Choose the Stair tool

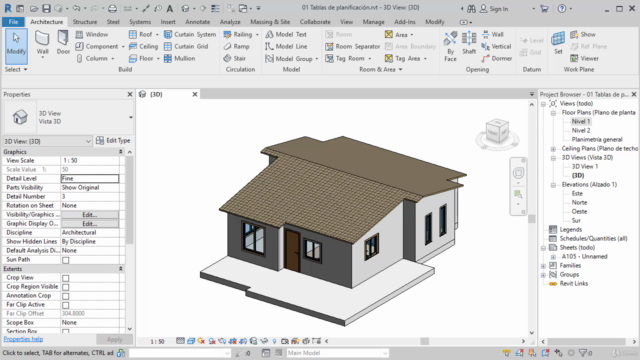click(x=235, y=58)
